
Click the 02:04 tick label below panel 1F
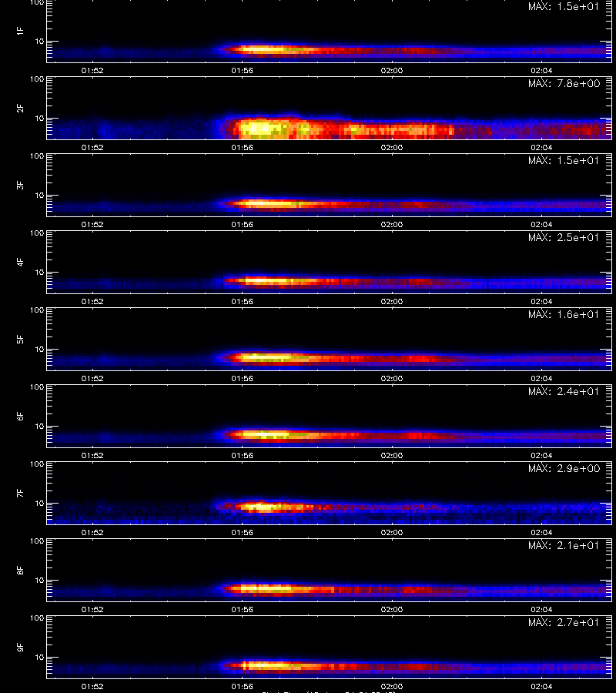541,70
